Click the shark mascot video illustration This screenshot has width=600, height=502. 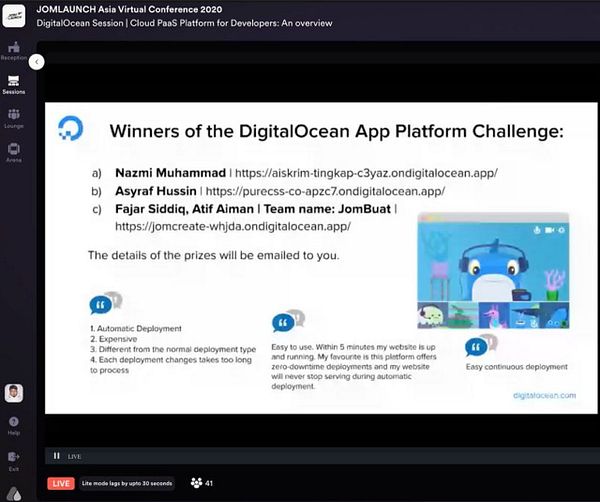coord(493,271)
